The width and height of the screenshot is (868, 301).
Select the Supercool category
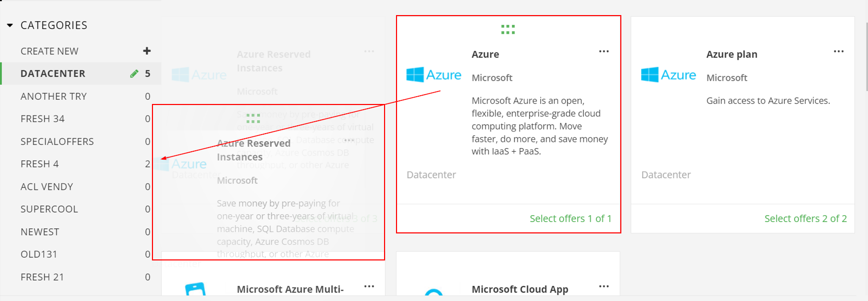pyautogui.click(x=81, y=209)
